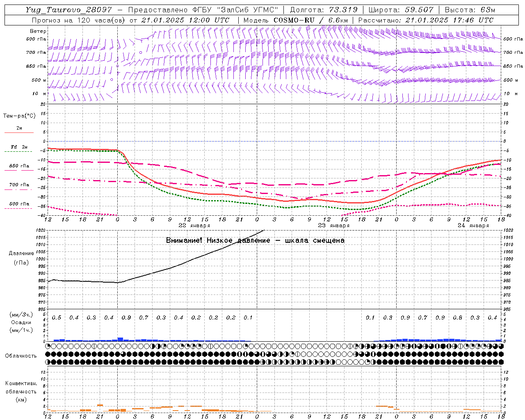
Task: Select the Прогноз на 120 часа(ов) text
Action: click(79, 20)
